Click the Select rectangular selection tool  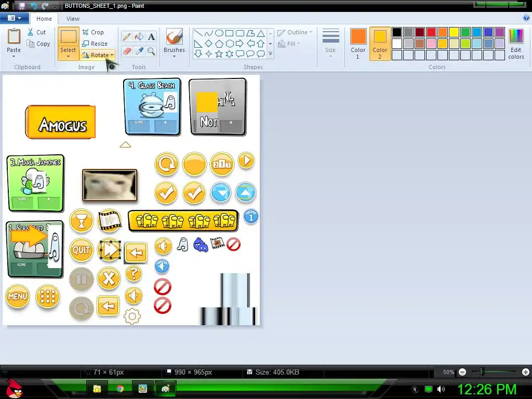(x=68, y=37)
